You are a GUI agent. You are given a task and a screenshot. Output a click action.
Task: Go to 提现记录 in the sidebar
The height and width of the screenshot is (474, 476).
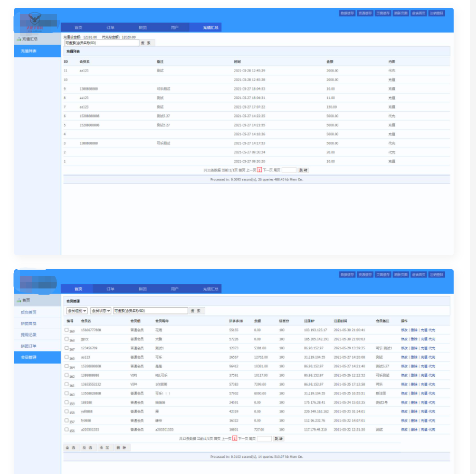[29, 335]
